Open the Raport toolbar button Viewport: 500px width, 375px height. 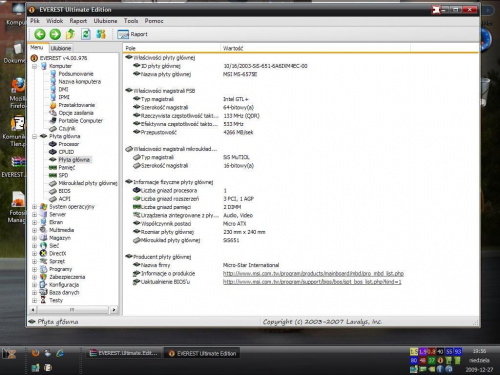click(x=132, y=34)
